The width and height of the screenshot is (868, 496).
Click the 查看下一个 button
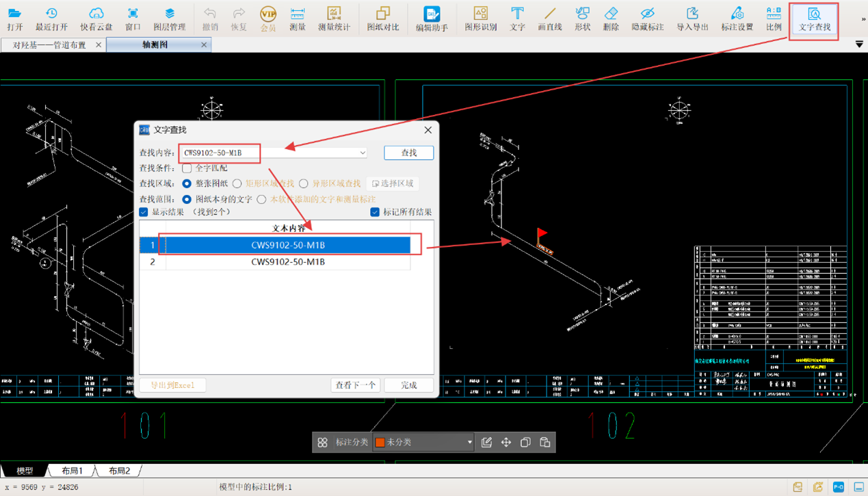355,385
